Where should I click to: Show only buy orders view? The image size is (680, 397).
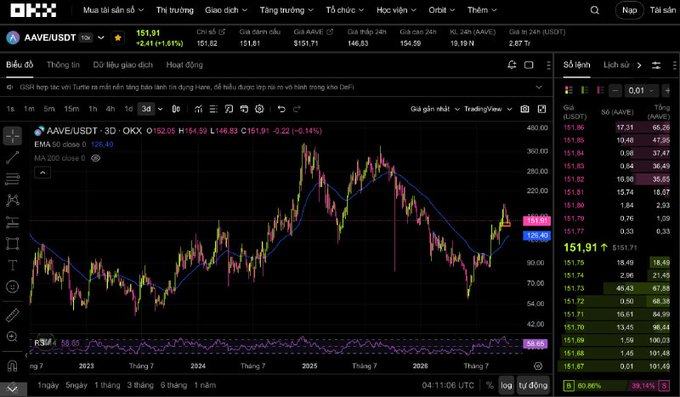coord(585,90)
